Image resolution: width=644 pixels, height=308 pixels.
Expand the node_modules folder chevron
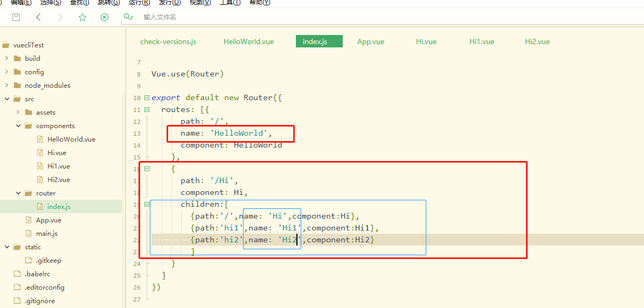coord(6,85)
